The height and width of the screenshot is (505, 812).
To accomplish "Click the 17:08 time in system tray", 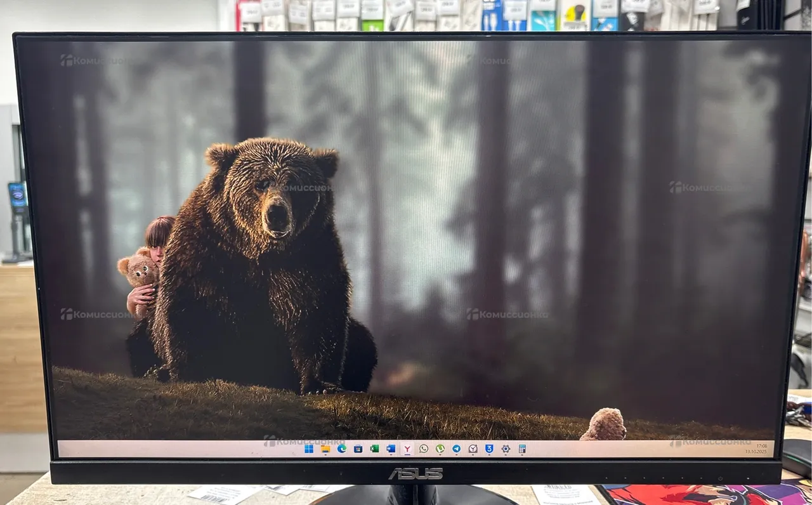I will click(761, 446).
